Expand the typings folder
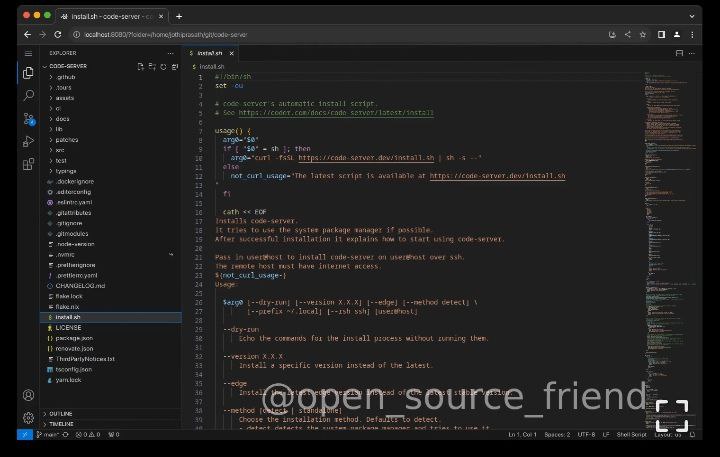 pyautogui.click(x=111, y=171)
